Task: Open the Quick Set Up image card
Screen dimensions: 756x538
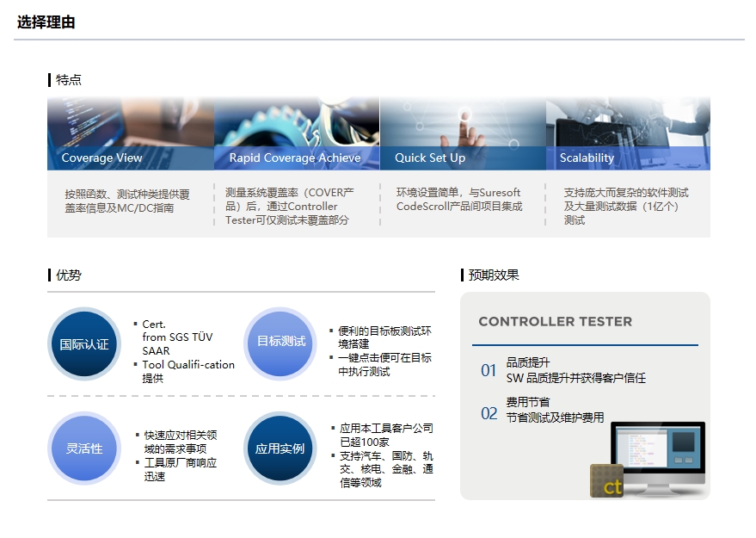Action: click(x=463, y=133)
